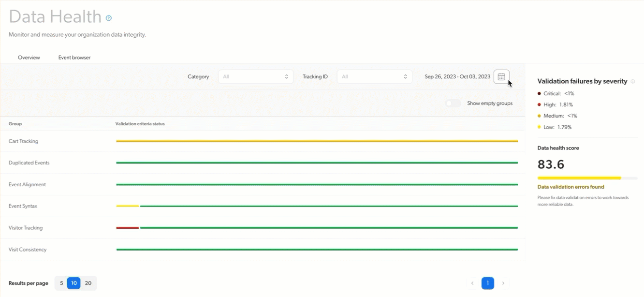This screenshot has width=644, height=297.
Task: Click the Low severity yellow dot indicator
Action: pos(541,127)
